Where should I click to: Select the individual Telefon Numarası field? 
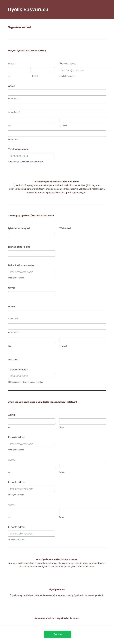tap(31, 155)
